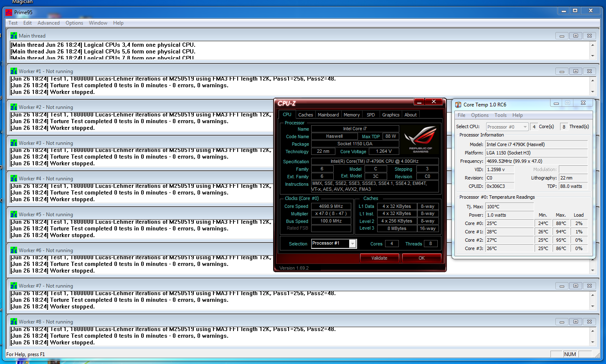Image resolution: width=606 pixels, height=364 pixels.
Task: Click the NUM indicator in the status bar
Action: [570, 354]
